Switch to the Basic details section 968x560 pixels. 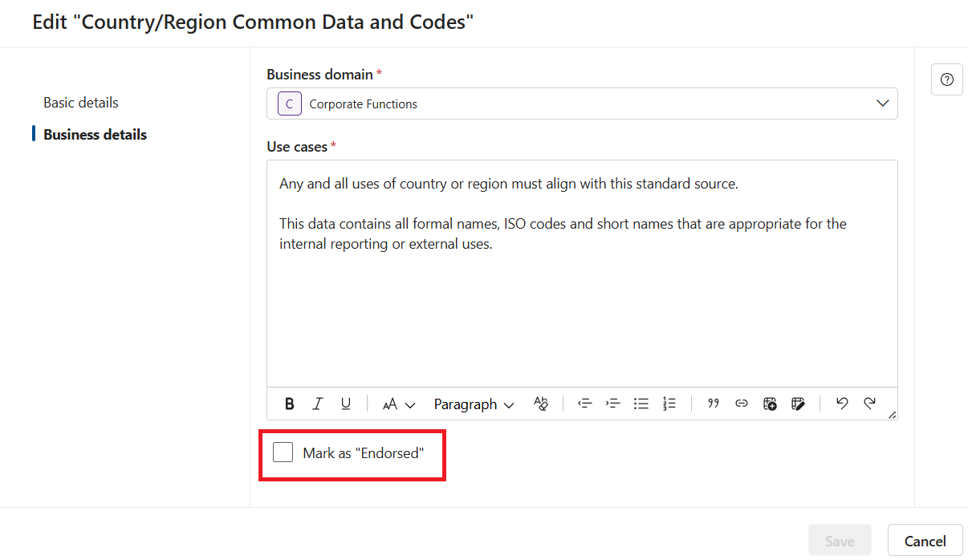click(x=81, y=103)
